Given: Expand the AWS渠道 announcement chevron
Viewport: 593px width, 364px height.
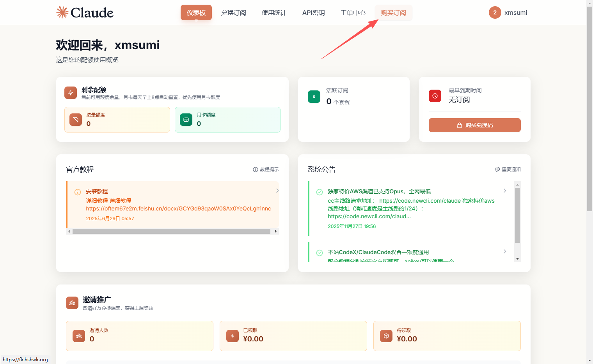Looking at the screenshot, I should 505,191.
